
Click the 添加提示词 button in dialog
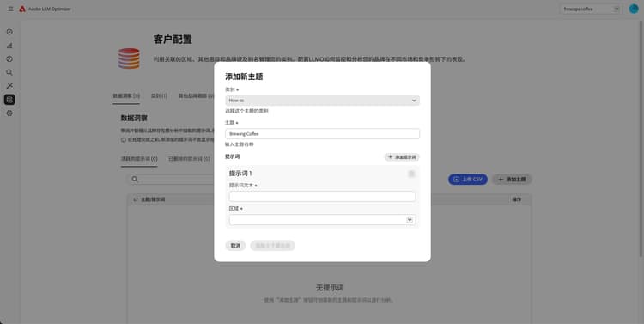(402, 157)
